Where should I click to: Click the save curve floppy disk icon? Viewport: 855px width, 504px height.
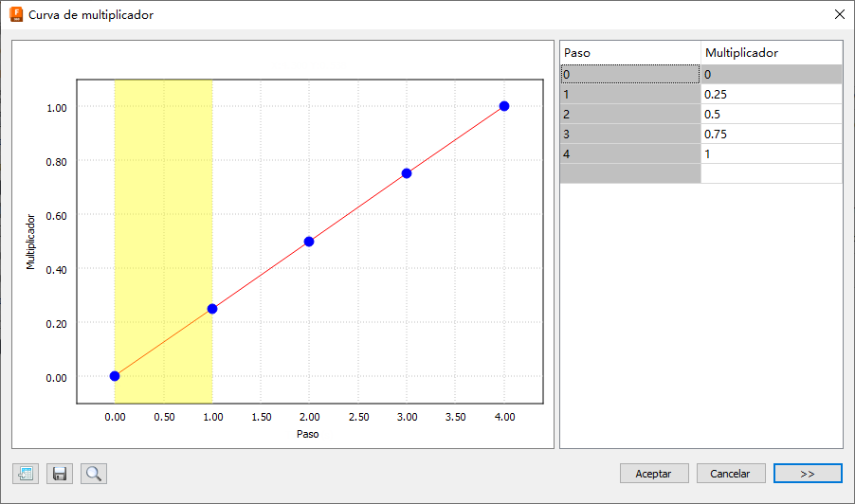click(60, 474)
